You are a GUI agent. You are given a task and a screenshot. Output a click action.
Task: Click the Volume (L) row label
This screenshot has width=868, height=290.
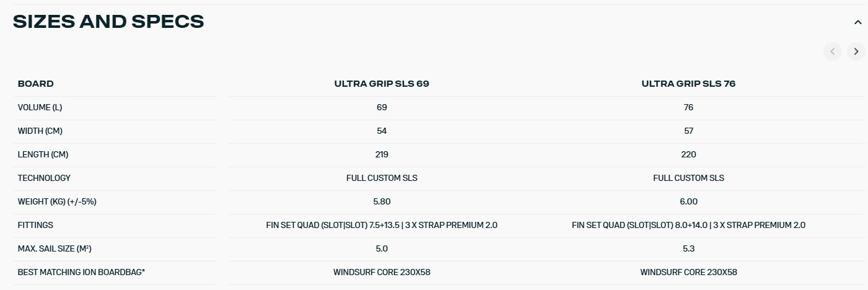[40, 107]
